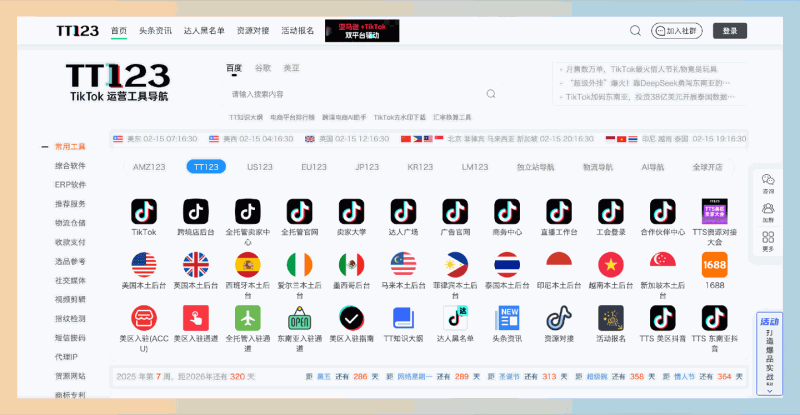Select 美亚 search engine tab
The image size is (800, 415).
point(291,68)
